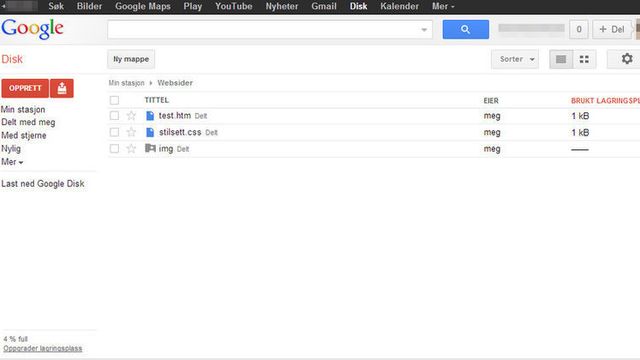Screen dimensions: 640x360
Task: Open Delt med meg in sidebar
Action: point(28,122)
